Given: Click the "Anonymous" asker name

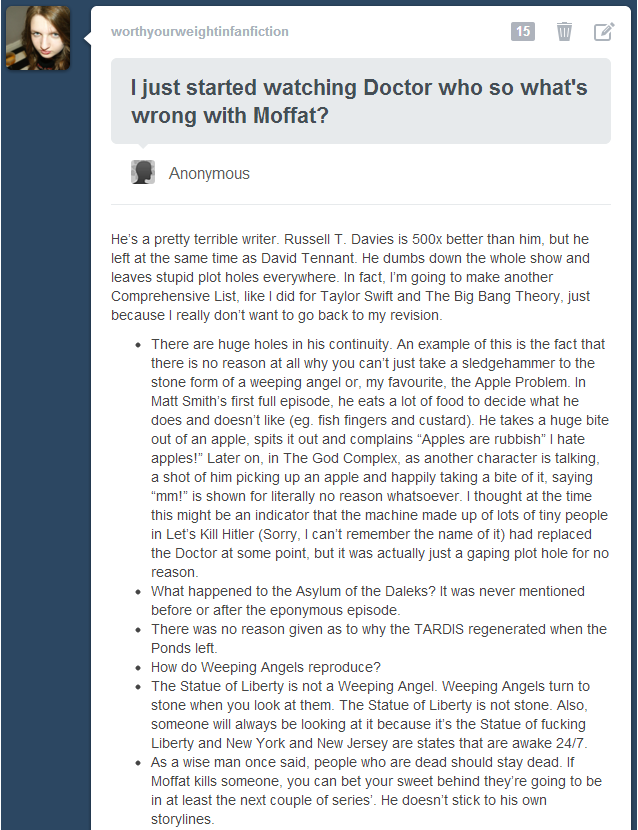Looking at the screenshot, I should click(209, 174).
